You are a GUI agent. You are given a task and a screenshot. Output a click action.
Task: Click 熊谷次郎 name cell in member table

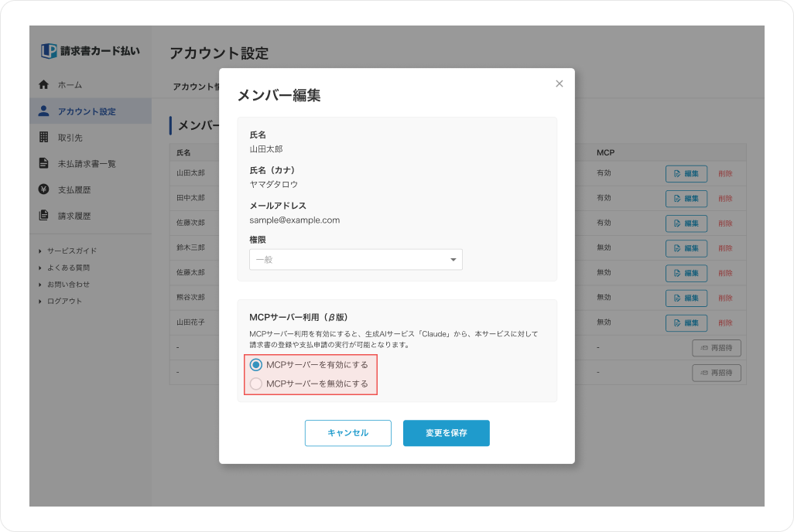tap(191, 297)
